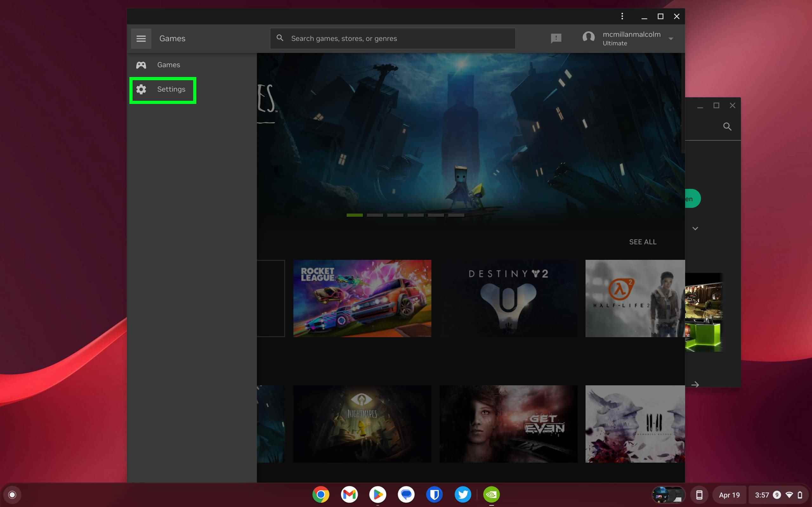This screenshot has height=507, width=812.
Task: Open the Destiny 2 game thumbnail
Action: tap(508, 298)
